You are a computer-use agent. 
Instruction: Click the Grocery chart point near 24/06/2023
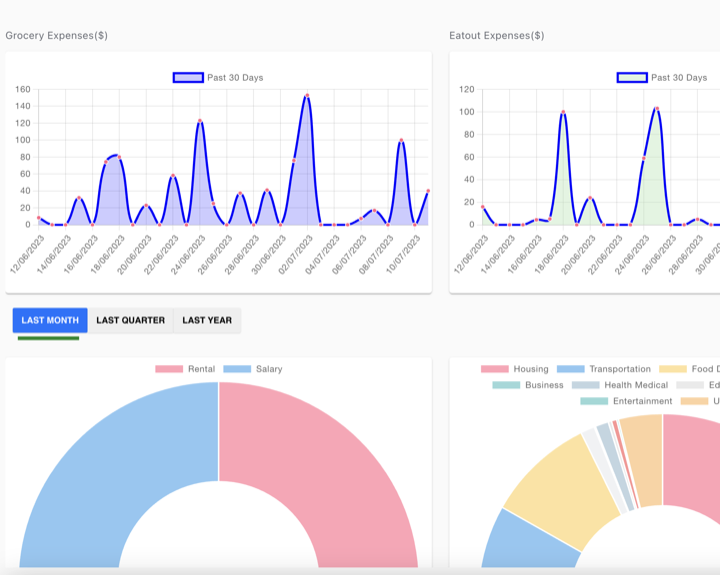pyautogui.click(x=200, y=121)
